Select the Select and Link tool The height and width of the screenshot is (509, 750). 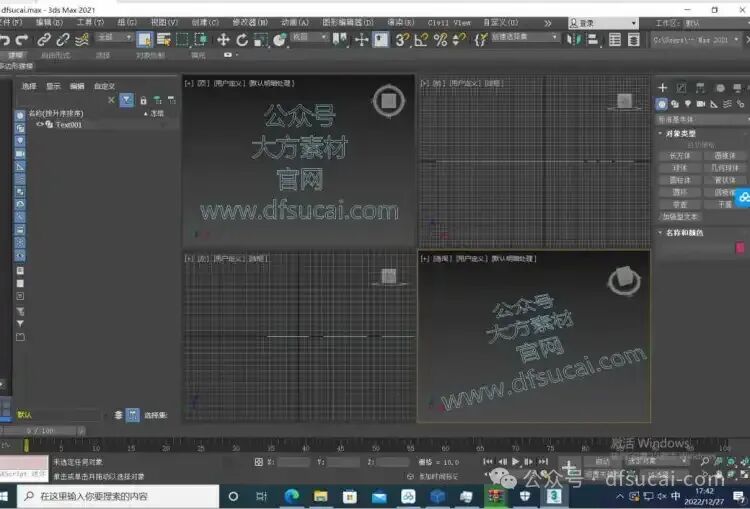[x=44, y=40]
